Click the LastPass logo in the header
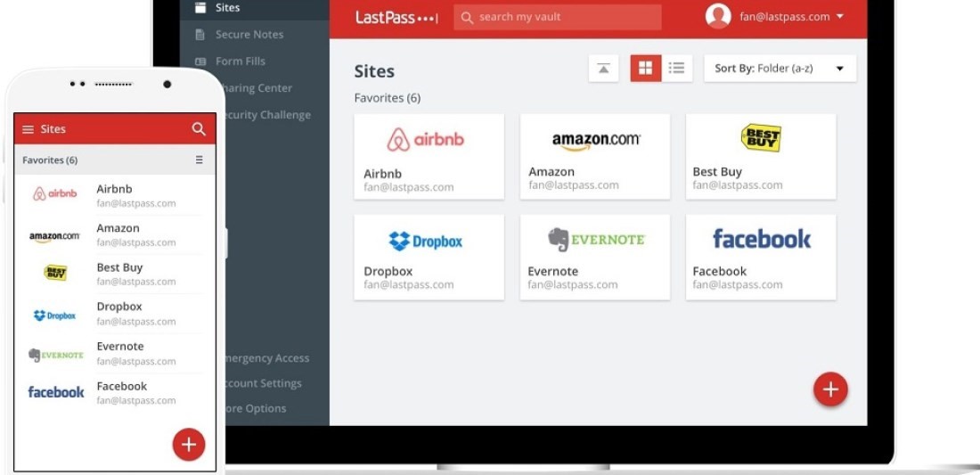Viewport: 980px width, 475px height. 396,18
